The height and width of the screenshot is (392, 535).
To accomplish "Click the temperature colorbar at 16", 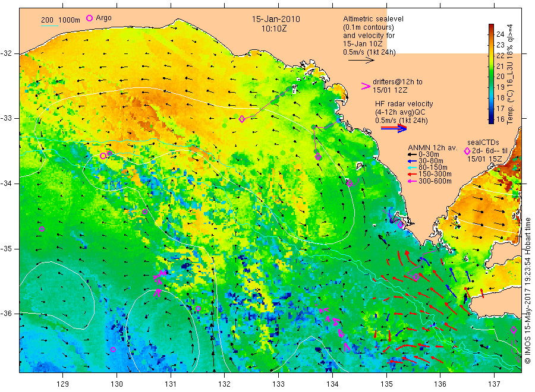I will pyautogui.click(x=492, y=119).
